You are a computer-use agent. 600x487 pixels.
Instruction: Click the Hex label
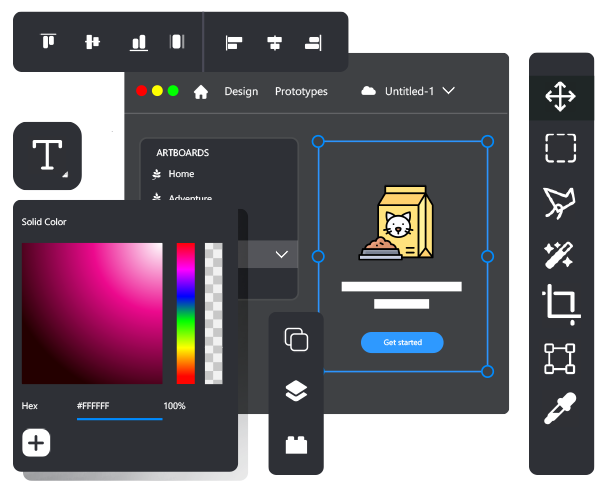pos(29,406)
